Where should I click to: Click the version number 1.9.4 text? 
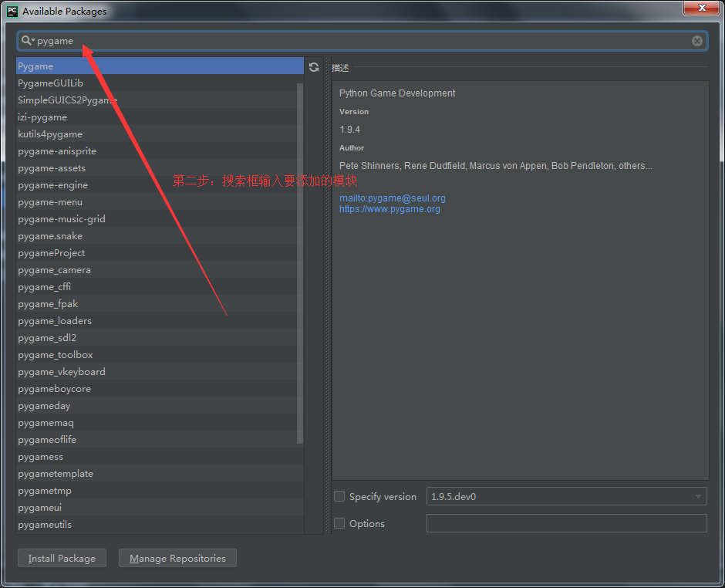click(x=349, y=130)
